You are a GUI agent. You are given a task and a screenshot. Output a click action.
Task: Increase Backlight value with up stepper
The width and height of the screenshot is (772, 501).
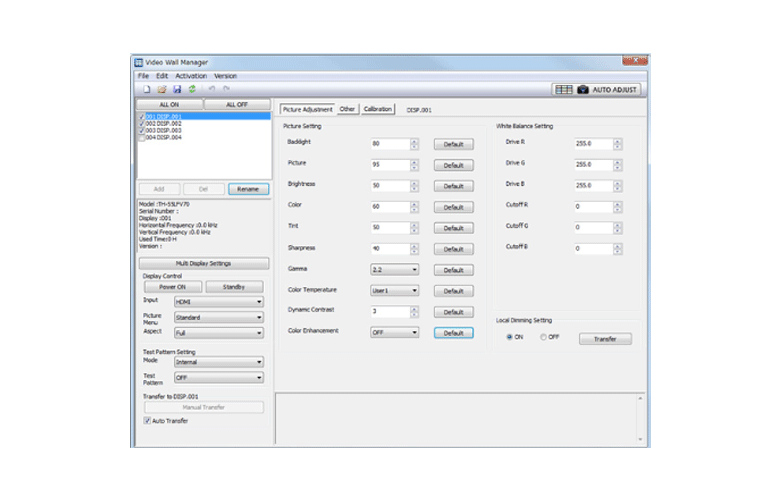point(414,141)
